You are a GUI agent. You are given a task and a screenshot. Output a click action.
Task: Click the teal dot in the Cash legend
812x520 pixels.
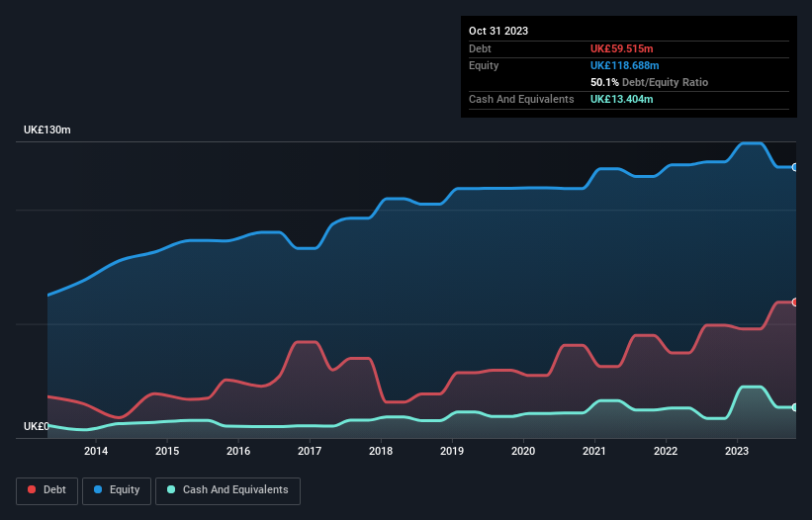coord(172,490)
